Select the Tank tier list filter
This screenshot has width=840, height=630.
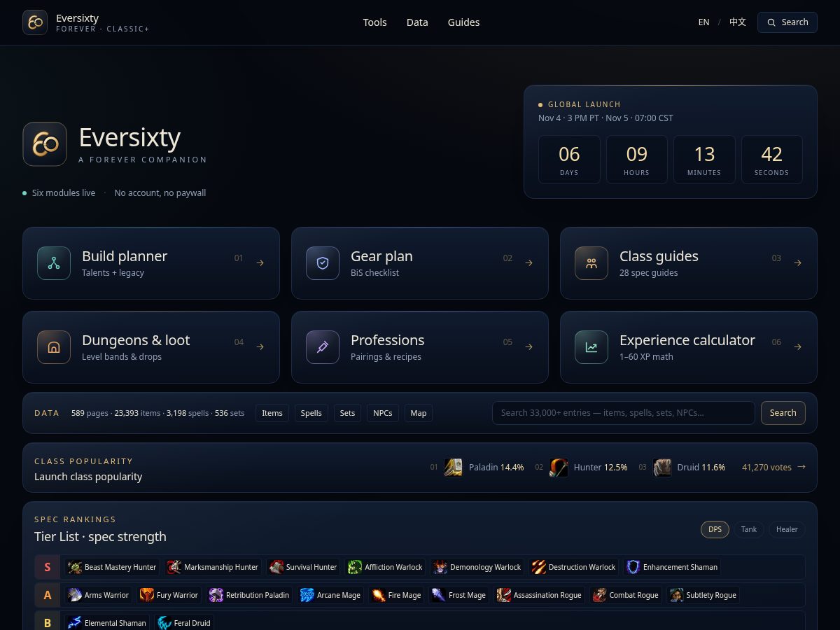click(x=749, y=530)
